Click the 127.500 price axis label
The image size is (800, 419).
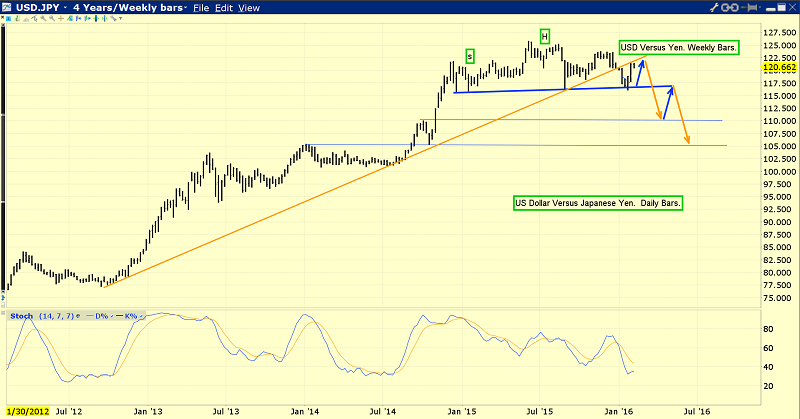(779, 33)
